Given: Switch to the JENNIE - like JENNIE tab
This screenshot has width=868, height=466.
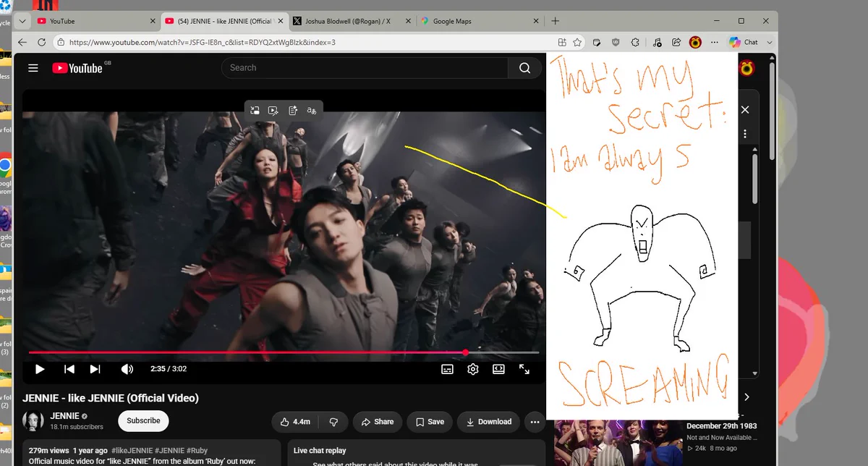Looking at the screenshot, I should point(224,21).
